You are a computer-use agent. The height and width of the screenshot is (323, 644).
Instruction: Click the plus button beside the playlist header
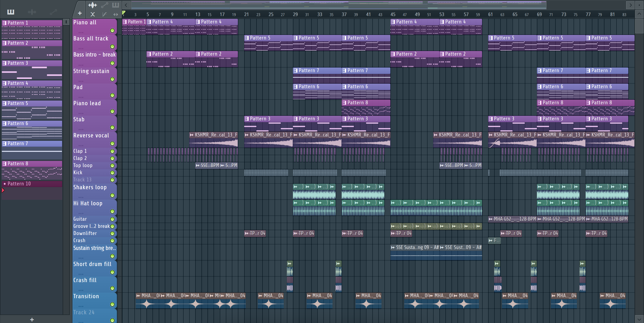pyautogui.click(x=80, y=13)
